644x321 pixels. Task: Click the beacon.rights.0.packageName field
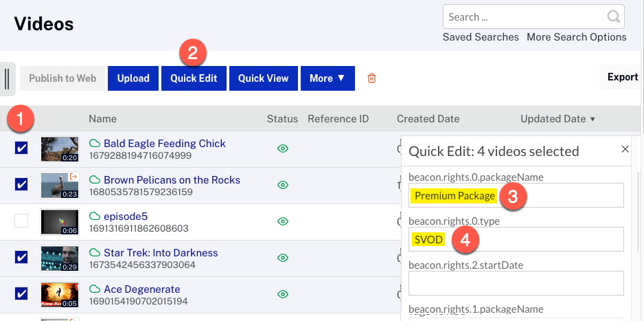coord(516,195)
